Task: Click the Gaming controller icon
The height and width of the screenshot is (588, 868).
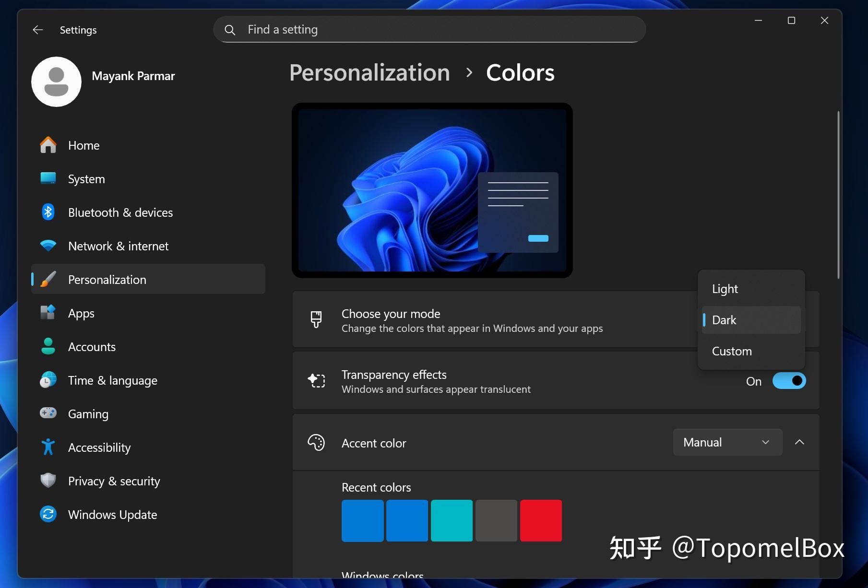Action: click(48, 413)
